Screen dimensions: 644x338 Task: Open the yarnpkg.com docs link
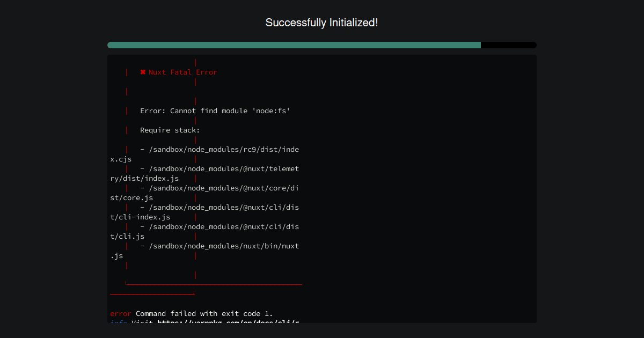225,322
